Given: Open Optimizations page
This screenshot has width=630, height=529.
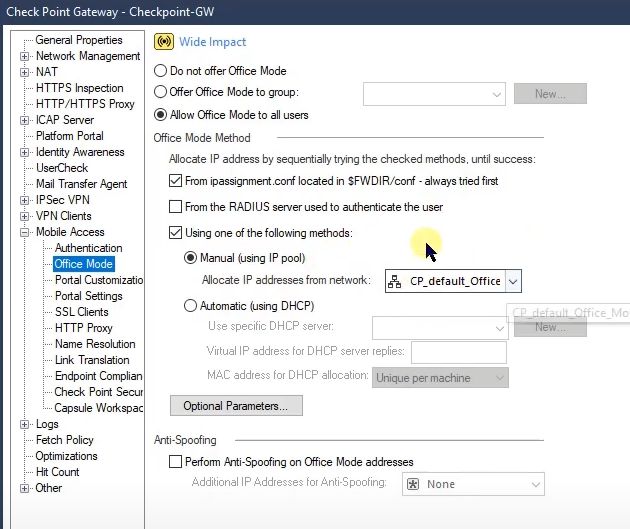Looking at the screenshot, I should coord(66,456).
